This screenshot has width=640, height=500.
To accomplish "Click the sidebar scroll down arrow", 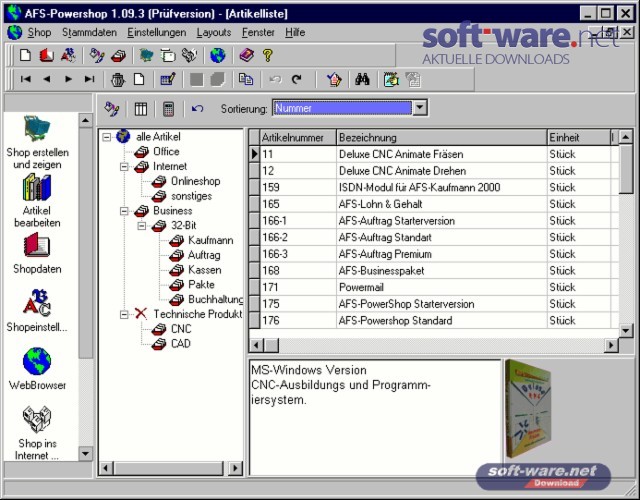I will coord(85,453).
